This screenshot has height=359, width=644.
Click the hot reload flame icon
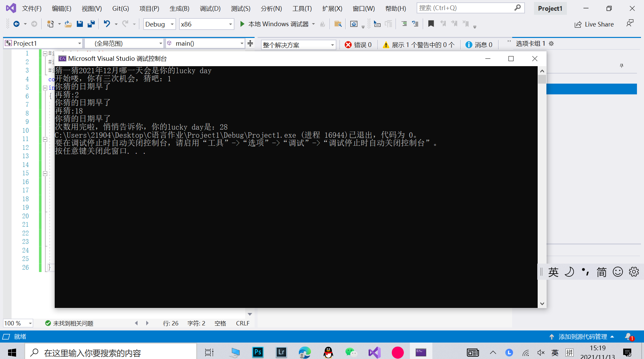coord(323,24)
